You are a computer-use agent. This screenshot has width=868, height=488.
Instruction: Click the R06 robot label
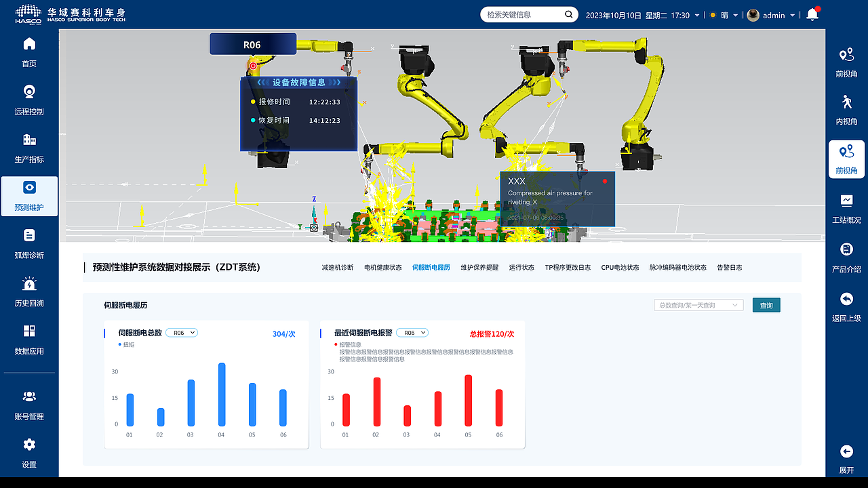point(253,45)
